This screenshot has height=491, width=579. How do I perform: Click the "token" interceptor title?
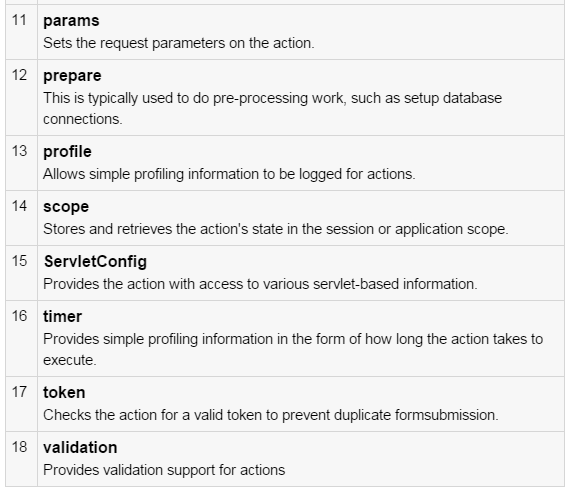point(64,392)
